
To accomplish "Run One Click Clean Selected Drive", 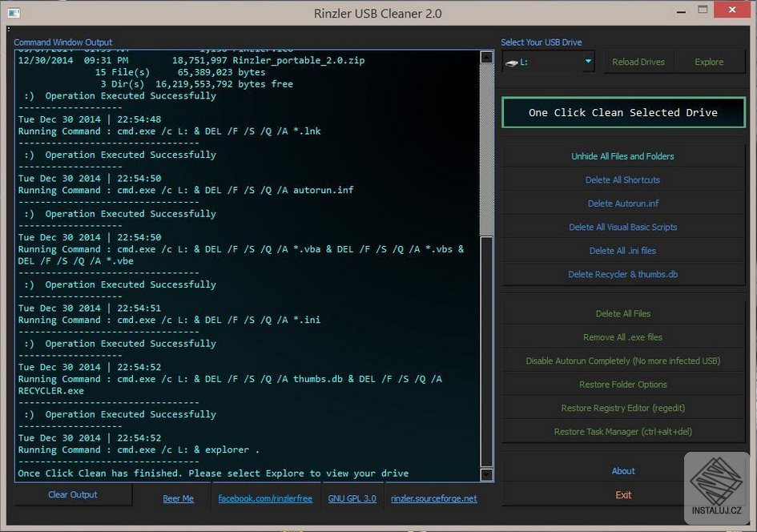I will tap(622, 113).
